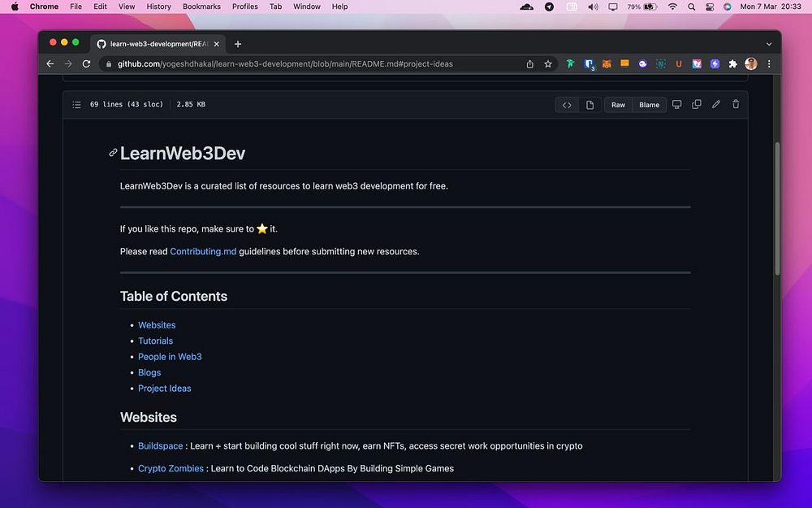Jump to People in Web3 link
Image resolution: width=812 pixels, height=508 pixels.
[x=170, y=357]
